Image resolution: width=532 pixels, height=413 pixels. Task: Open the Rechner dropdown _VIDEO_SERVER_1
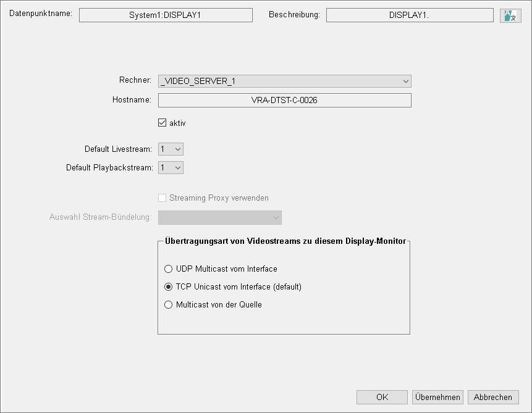284,81
